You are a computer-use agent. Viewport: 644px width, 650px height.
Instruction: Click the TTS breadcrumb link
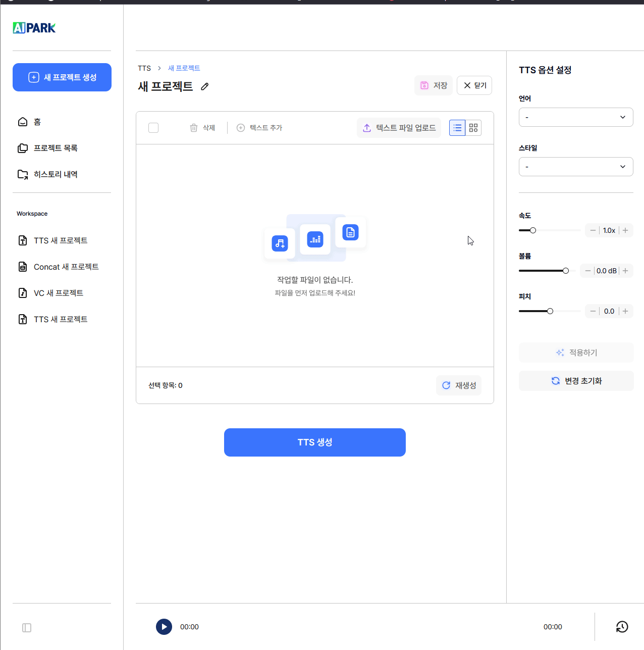point(144,68)
